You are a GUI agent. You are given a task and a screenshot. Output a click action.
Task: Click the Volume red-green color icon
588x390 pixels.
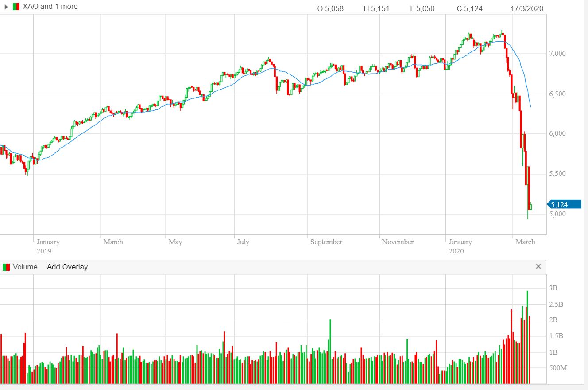pyautogui.click(x=6, y=267)
